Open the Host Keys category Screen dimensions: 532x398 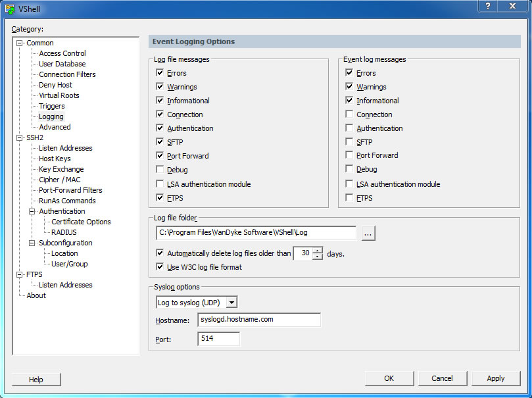tap(55, 159)
